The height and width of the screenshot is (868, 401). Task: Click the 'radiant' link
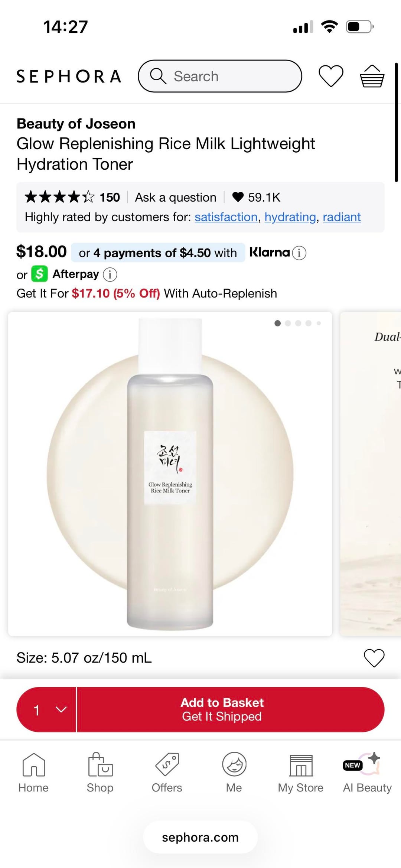(342, 217)
